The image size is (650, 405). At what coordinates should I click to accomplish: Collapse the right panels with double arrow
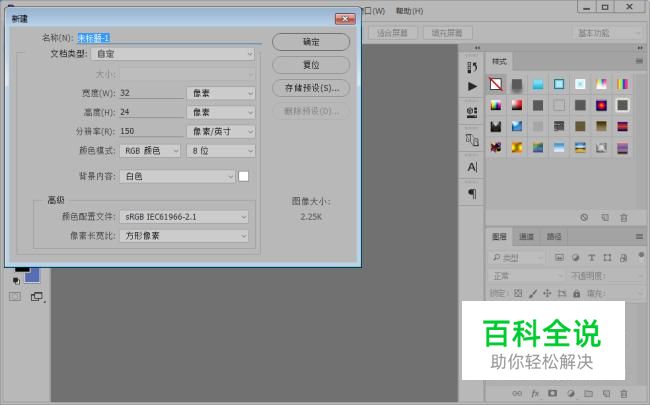[640, 48]
